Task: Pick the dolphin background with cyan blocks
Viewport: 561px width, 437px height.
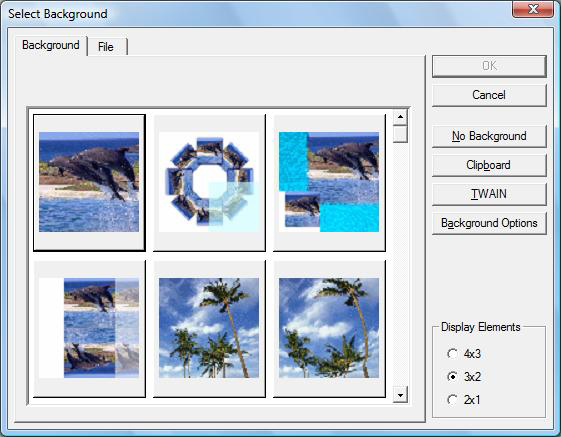Action: (329, 183)
